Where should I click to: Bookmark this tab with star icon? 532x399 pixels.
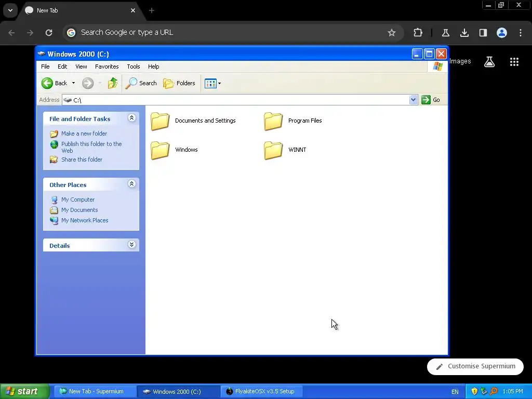click(x=392, y=33)
